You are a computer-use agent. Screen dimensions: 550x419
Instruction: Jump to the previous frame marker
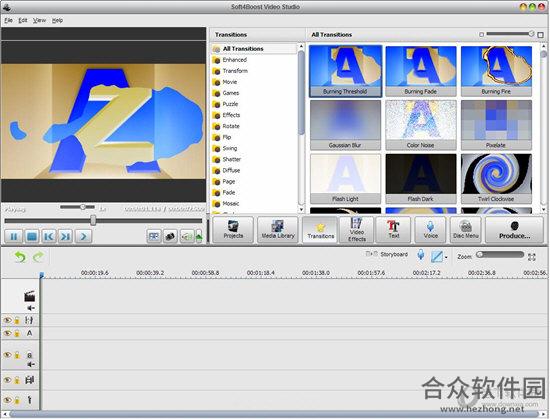tap(49, 236)
